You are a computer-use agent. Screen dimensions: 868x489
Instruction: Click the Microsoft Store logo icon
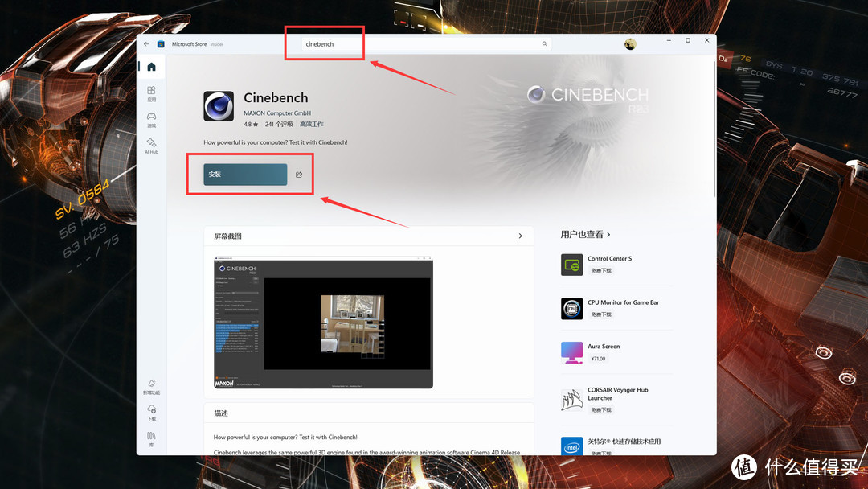click(x=161, y=43)
